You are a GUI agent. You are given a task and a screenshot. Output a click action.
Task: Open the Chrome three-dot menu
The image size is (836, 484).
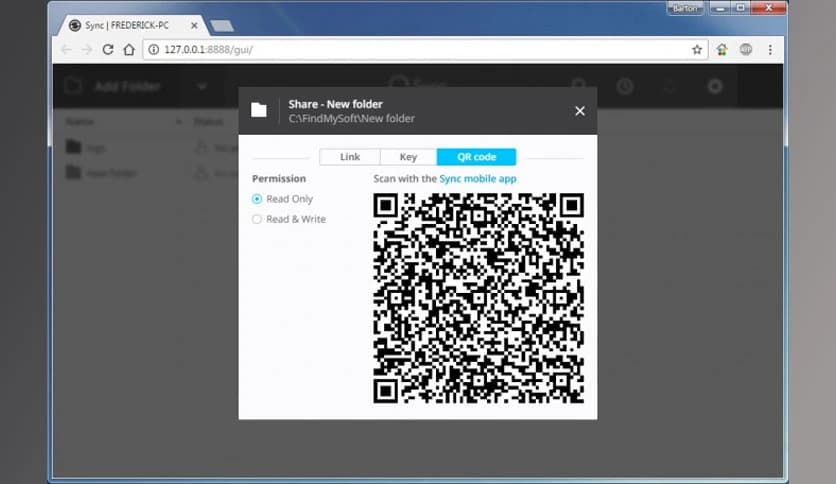pos(770,50)
